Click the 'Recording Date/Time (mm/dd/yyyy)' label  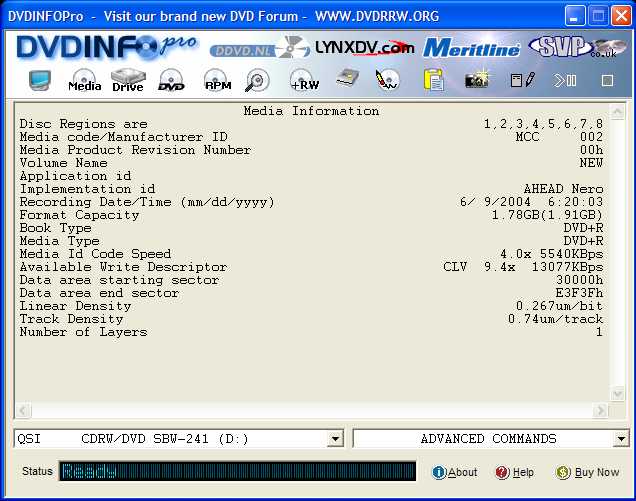147,202
